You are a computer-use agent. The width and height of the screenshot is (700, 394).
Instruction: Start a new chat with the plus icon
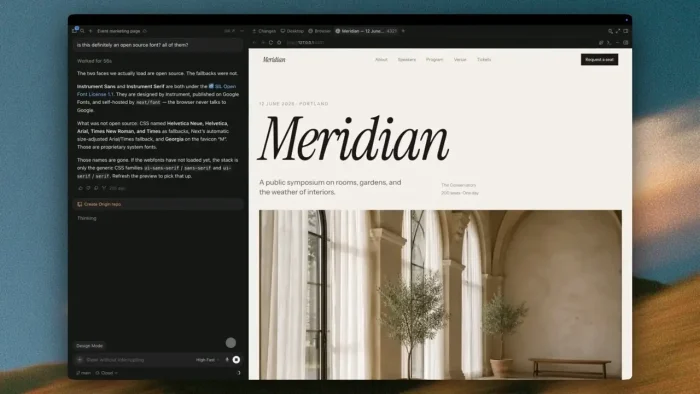click(x=91, y=31)
